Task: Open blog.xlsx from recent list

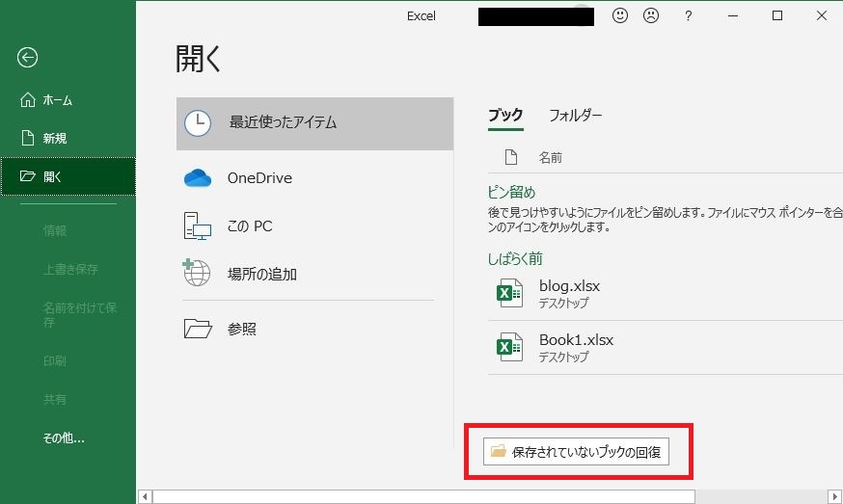Action: tap(666, 294)
